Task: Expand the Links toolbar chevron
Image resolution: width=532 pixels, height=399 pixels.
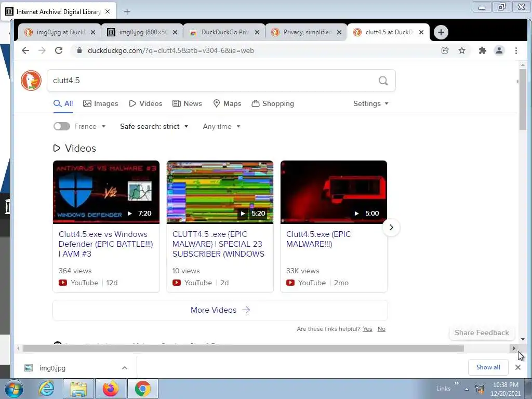Action: (456, 383)
